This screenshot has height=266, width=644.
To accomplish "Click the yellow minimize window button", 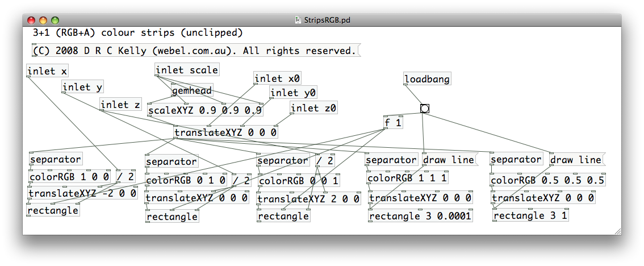I will [x=43, y=20].
